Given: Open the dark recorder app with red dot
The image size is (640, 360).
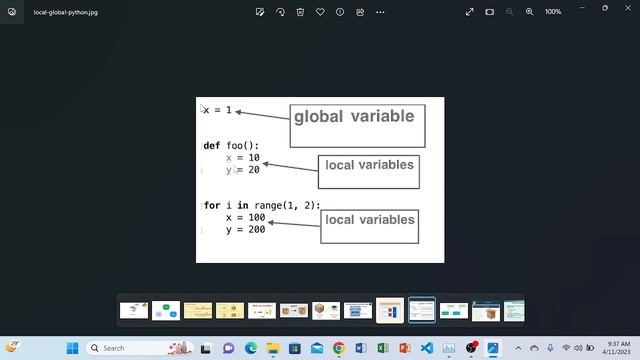Looking at the screenshot, I should (471, 348).
